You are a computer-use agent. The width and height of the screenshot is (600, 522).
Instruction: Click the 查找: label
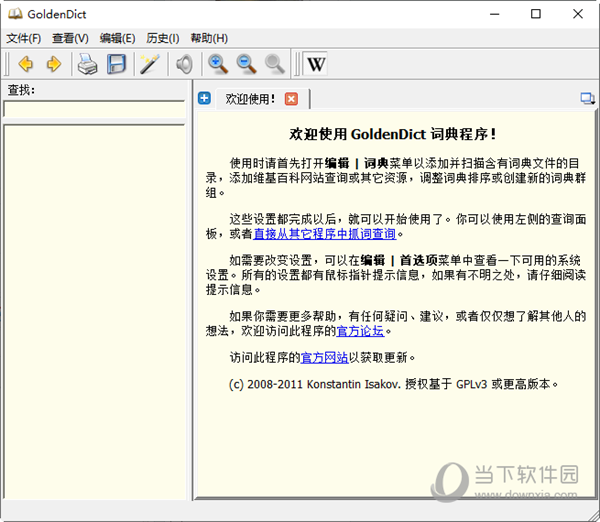pyautogui.click(x=21, y=90)
